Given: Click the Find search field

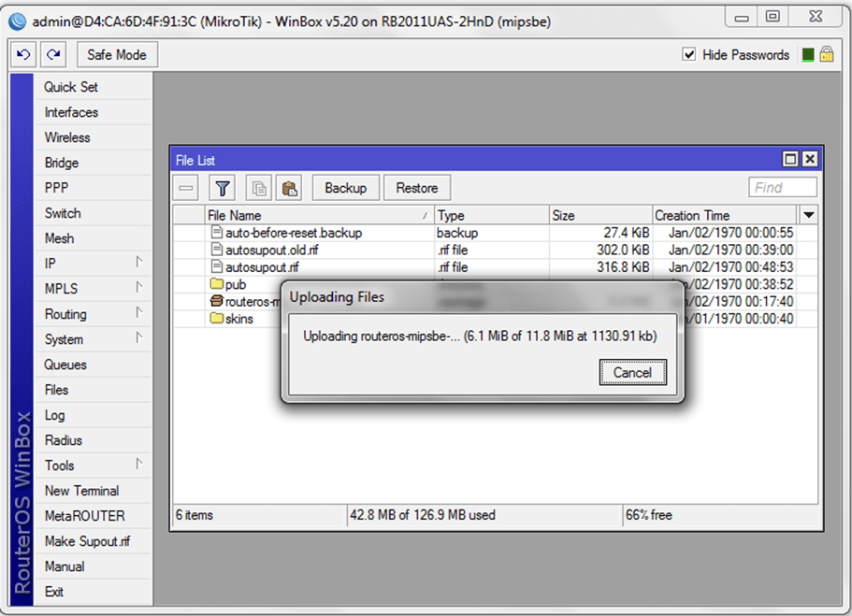Looking at the screenshot, I should [783, 187].
